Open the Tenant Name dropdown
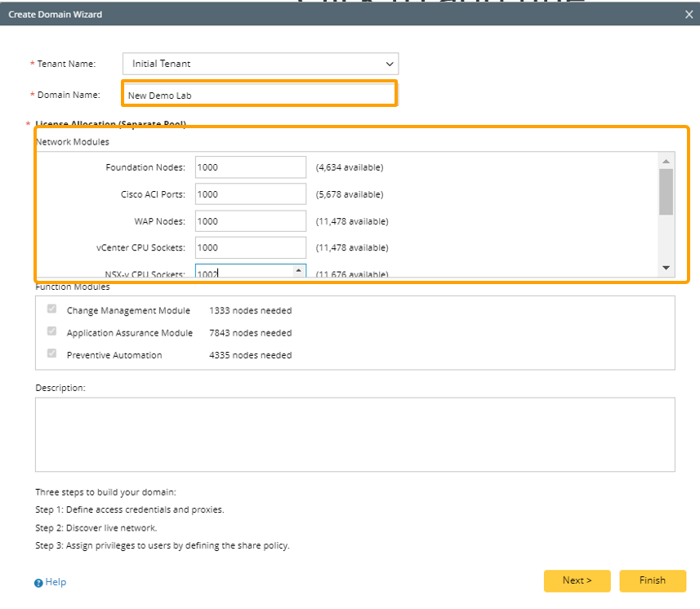The width and height of the screenshot is (700, 609). [260, 64]
